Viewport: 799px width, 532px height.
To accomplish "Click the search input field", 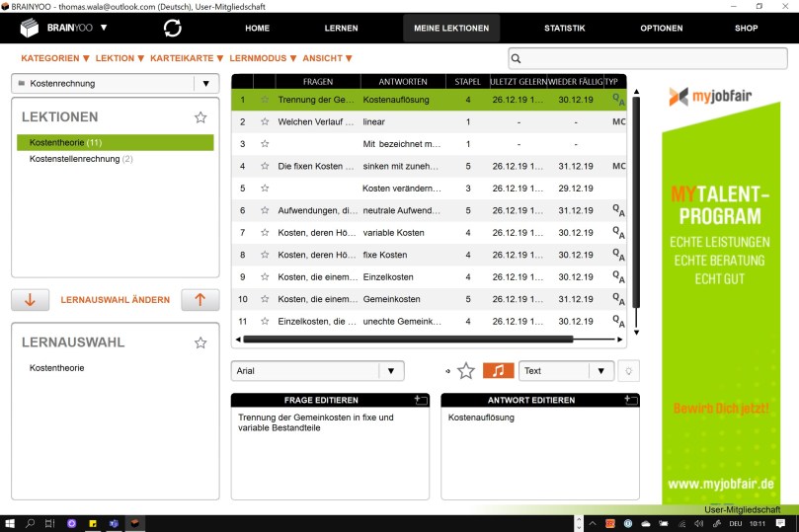I will pos(652,58).
